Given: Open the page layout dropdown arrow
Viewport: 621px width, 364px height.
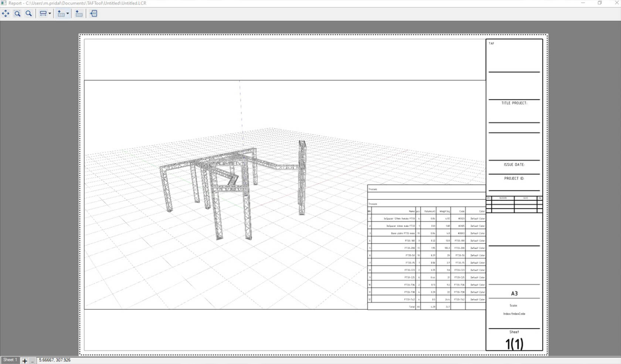Looking at the screenshot, I should click(50, 14).
